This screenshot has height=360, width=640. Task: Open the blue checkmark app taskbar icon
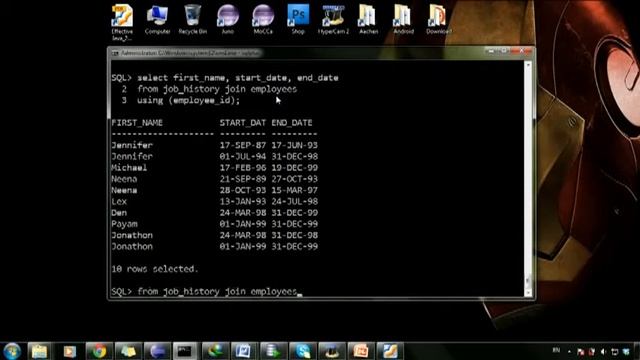tap(244, 351)
